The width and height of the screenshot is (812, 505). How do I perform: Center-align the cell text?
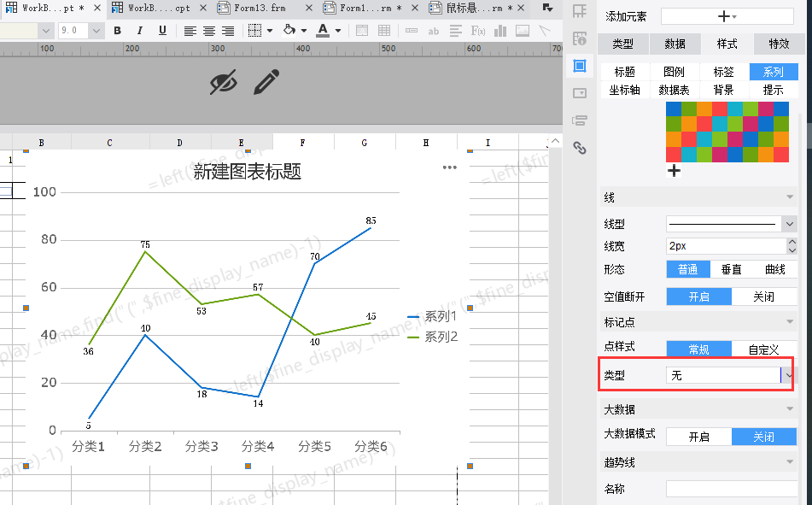[x=208, y=31]
